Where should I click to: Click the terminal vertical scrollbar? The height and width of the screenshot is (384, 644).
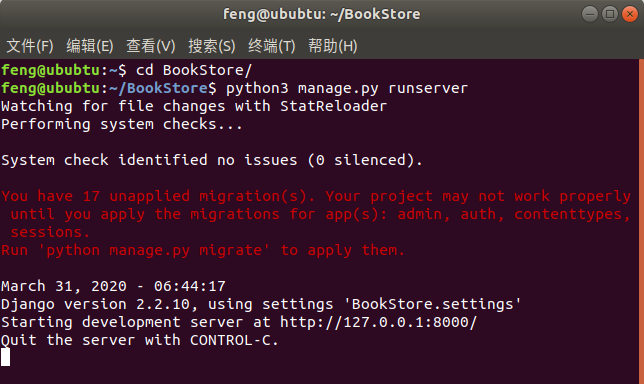click(641, 221)
